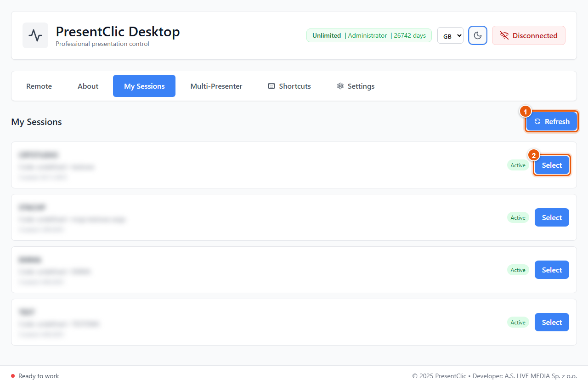
Task: Click the Disconnected wifi-off icon
Action: point(504,35)
